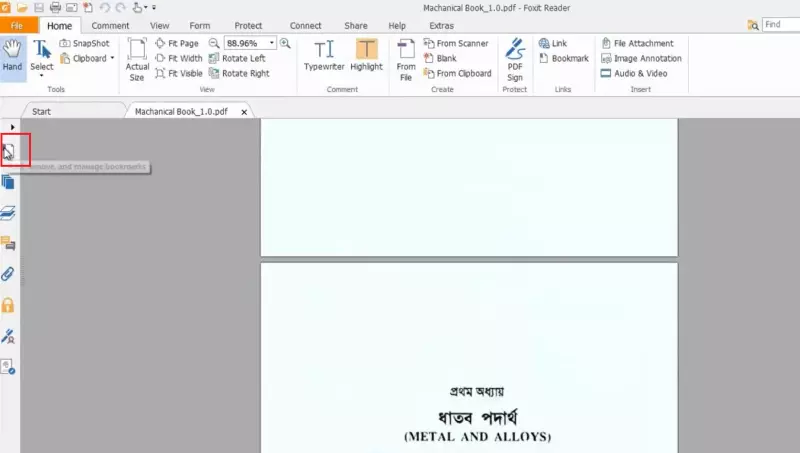
Task: Click Fit Visible in View group
Action: [179, 73]
